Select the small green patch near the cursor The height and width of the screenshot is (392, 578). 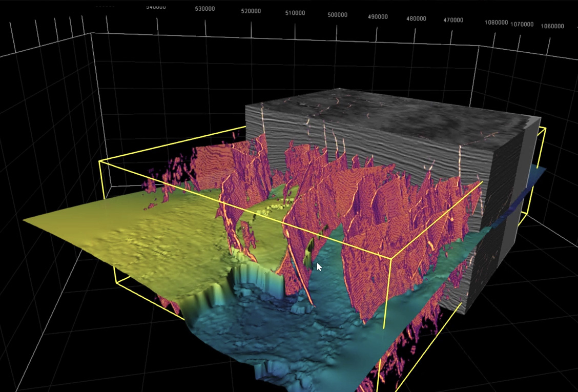pos(308,255)
